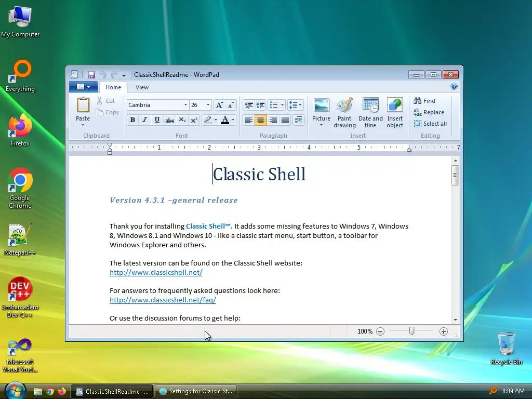Click the Paste clipboard icon
Image resolution: width=532 pixels, height=399 pixels.
coord(83,105)
